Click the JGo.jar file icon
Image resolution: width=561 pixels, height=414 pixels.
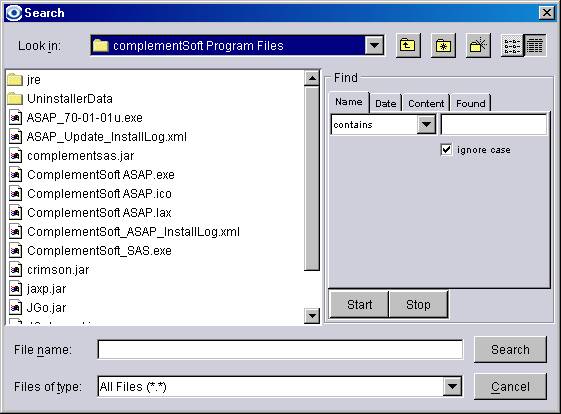click(x=15, y=307)
